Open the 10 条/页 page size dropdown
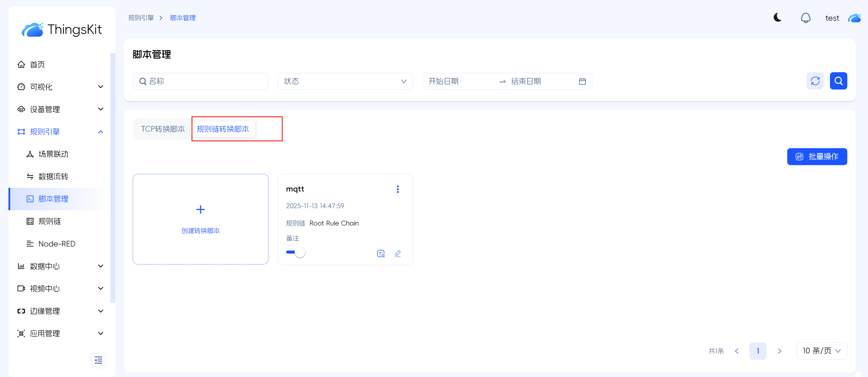This screenshot has height=377, width=868. coord(821,351)
